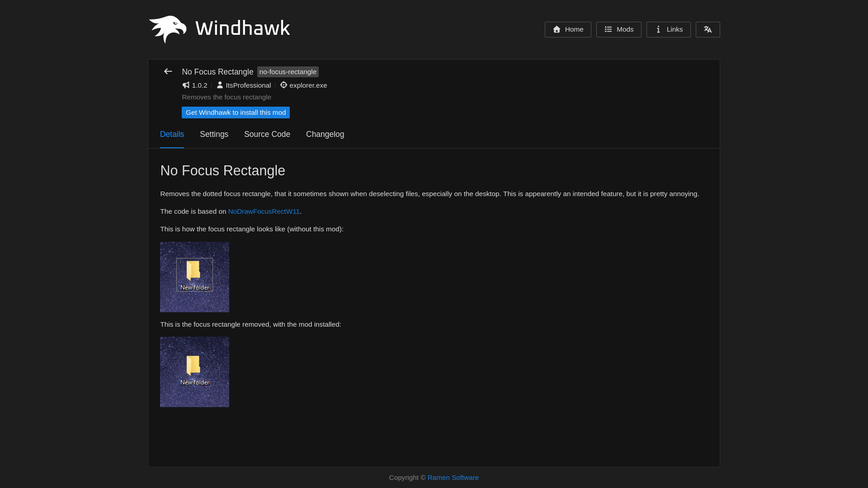Viewport: 868px width, 488px height.
Task: Click the explorer.exe target crosshair icon
Action: pyautogui.click(x=283, y=85)
